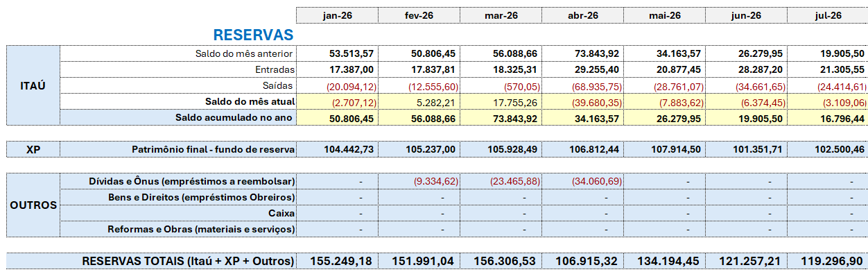
Task: Click Saldo do mês atual value 17.755,26
Action: pos(501,101)
